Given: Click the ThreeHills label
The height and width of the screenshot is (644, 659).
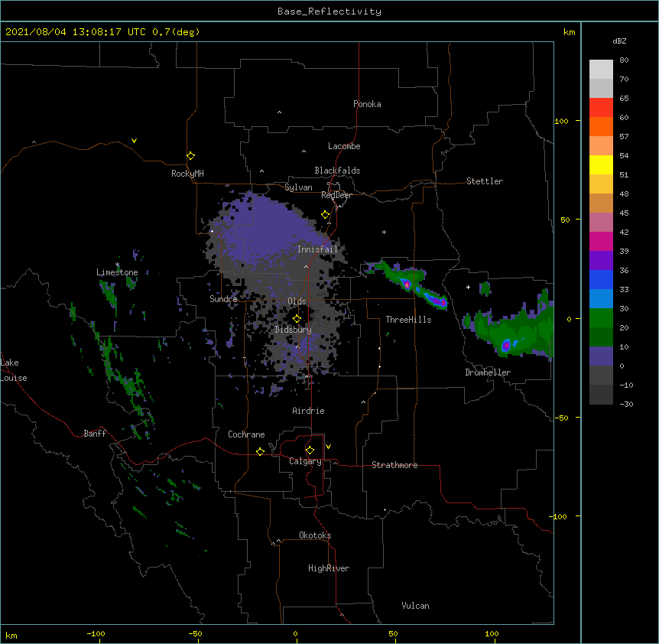Looking at the screenshot, I should 408,320.
